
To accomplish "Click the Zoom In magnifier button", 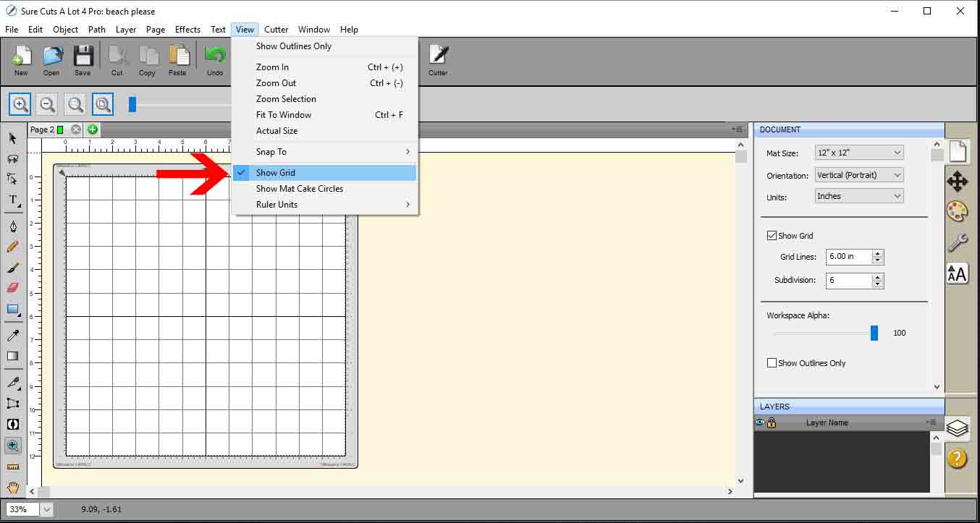I will (20, 103).
